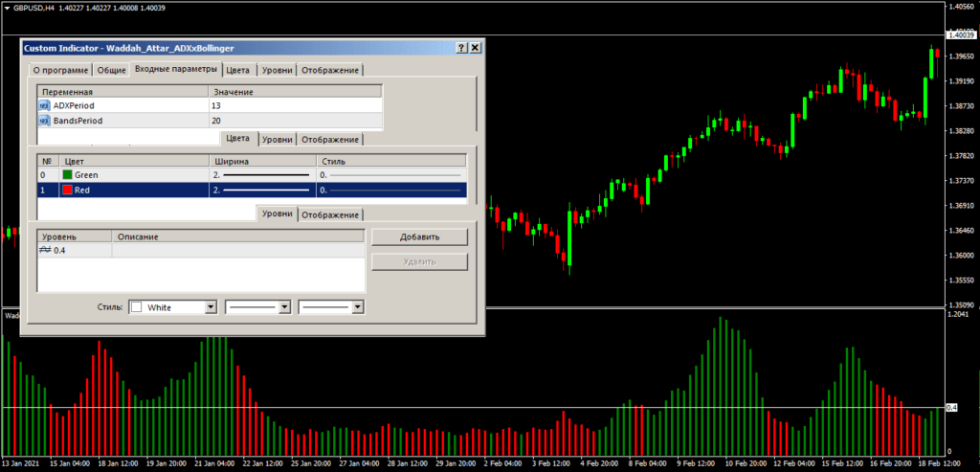Click the dialog help question mark button

point(461,48)
